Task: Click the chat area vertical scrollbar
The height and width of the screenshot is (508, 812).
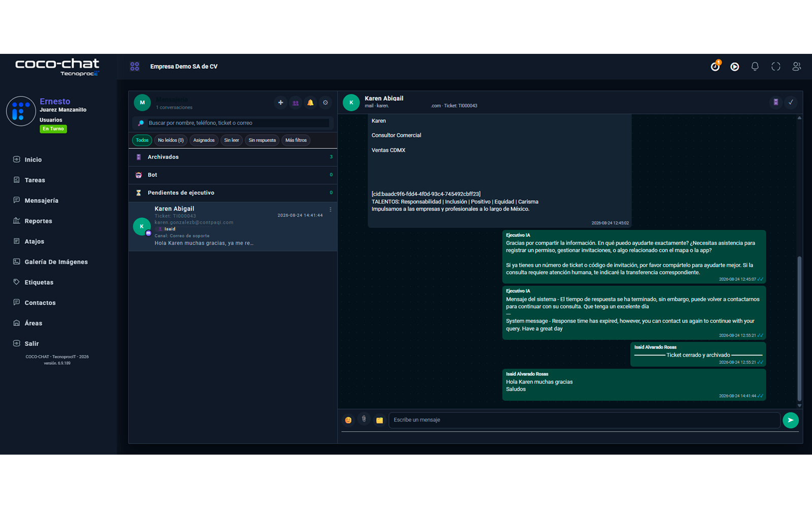Action: tap(799, 329)
